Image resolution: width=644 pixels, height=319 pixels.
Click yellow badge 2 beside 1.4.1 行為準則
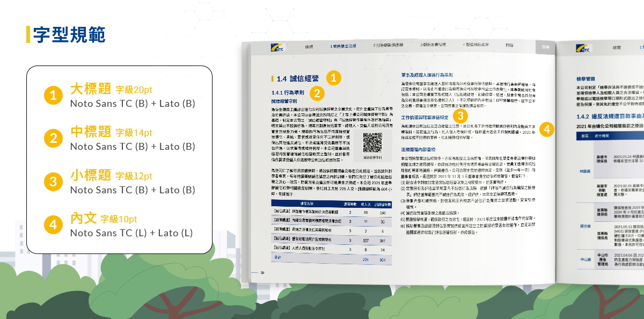coord(317,92)
